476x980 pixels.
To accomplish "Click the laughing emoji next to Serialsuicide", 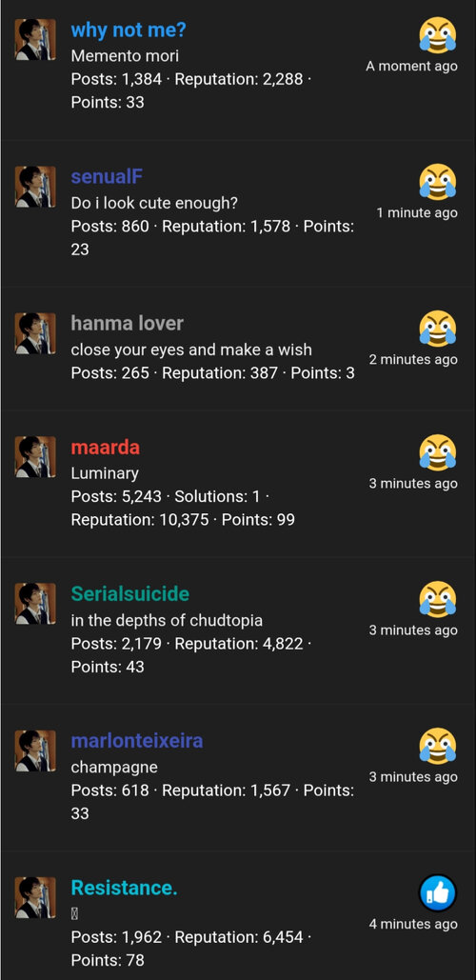I will click(x=437, y=599).
